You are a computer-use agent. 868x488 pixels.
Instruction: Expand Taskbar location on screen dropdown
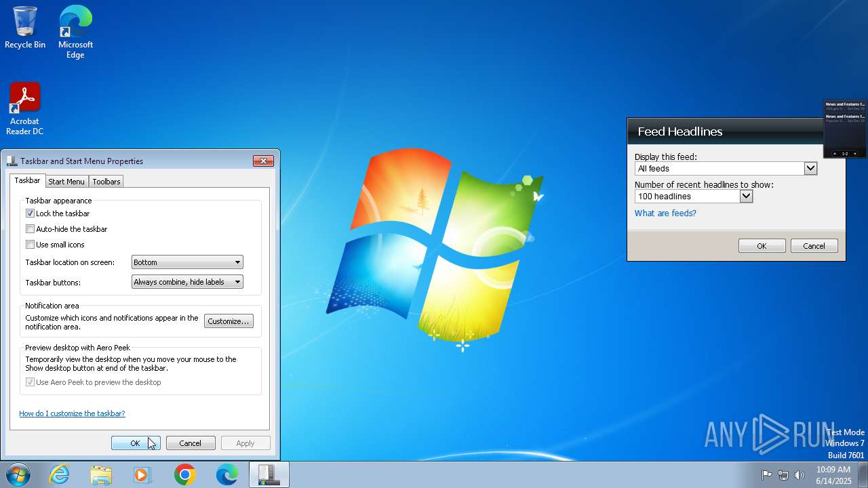tap(187, 262)
